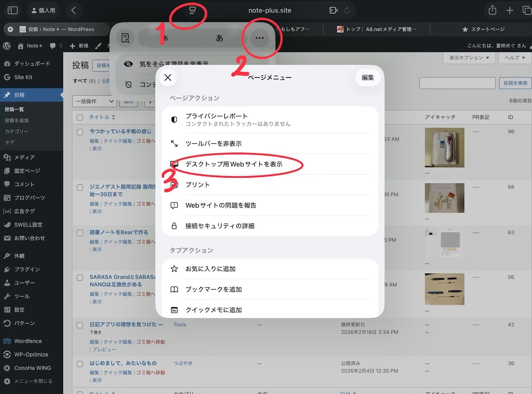Check the box for 読書ノートをBearで作る post

(80, 233)
